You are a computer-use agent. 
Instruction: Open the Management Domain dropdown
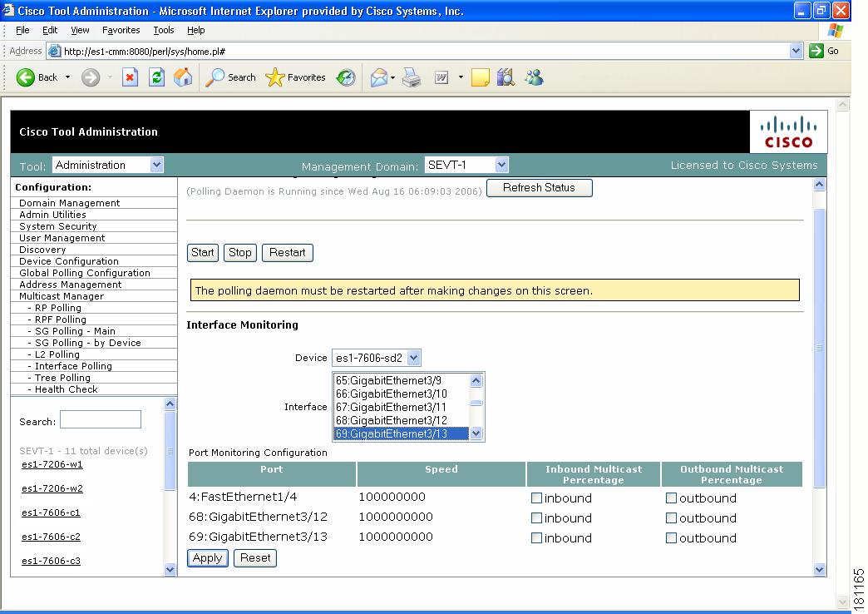tap(466, 165)
